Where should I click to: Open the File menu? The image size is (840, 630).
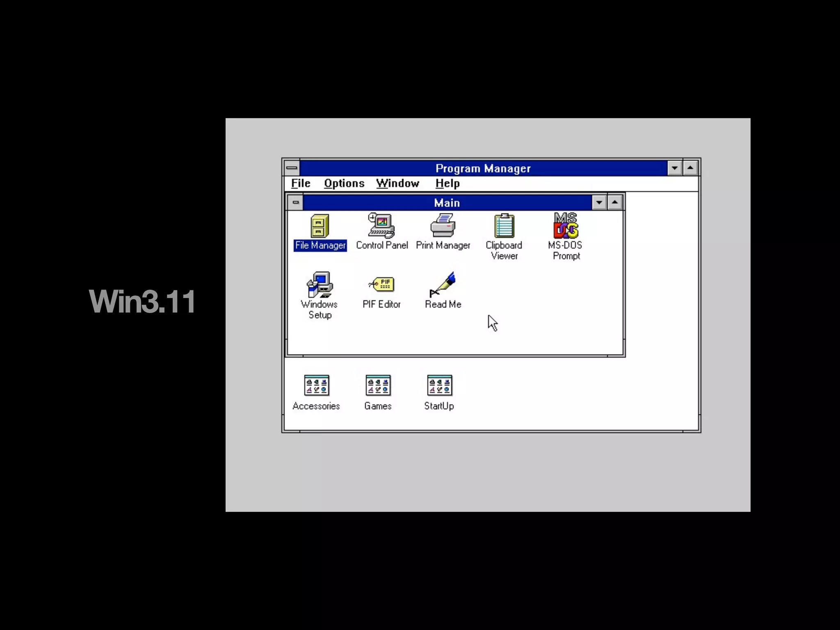(x=301, y=183)
